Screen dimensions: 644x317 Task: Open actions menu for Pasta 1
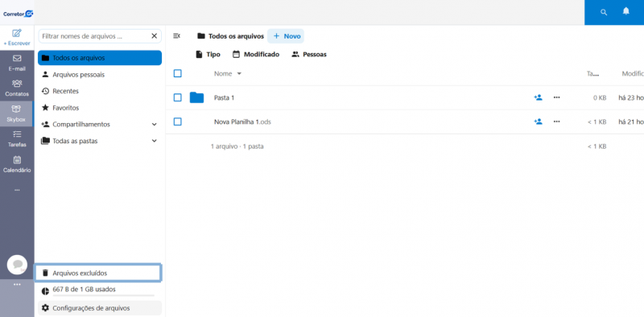click(x=556, y=97)
